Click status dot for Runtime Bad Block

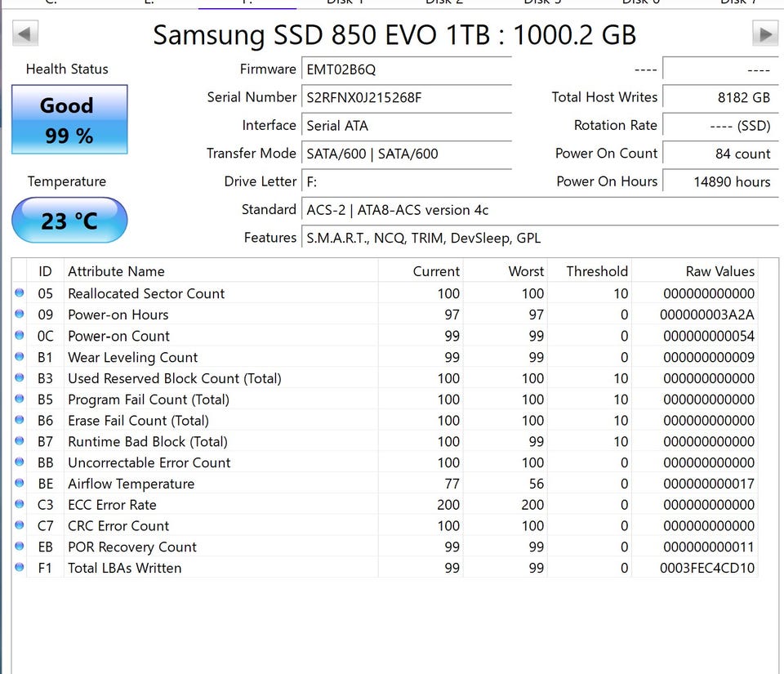tap(20, 441)
